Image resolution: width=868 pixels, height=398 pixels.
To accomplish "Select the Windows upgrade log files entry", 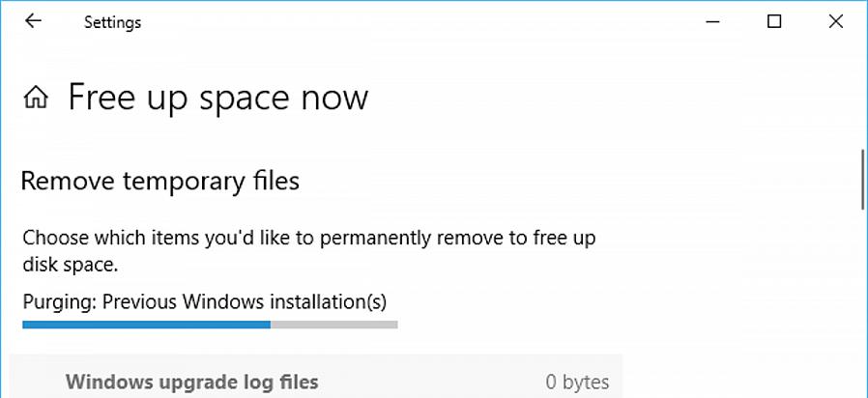I will tap(316, 382).
